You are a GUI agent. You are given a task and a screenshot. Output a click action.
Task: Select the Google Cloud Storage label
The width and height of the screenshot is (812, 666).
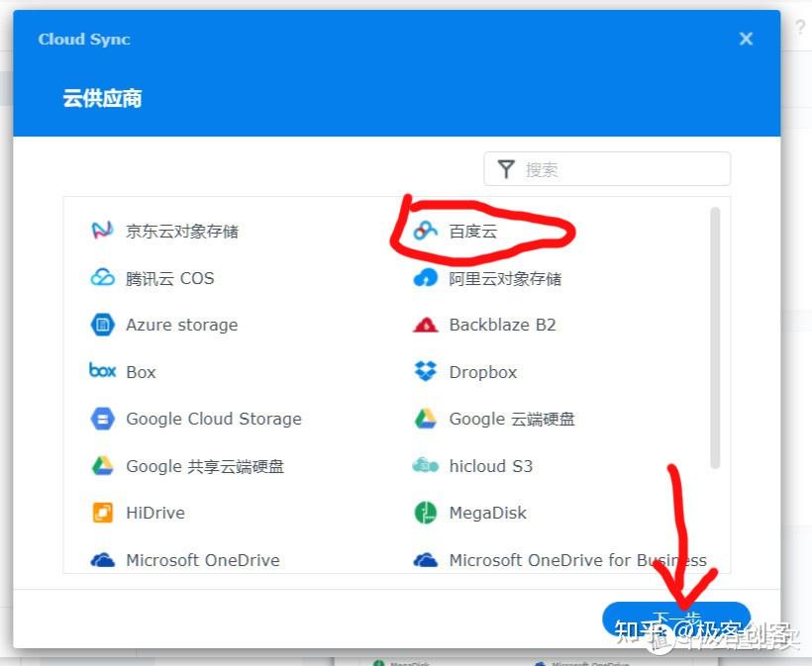pyautogui.click(x=214, y=419)
